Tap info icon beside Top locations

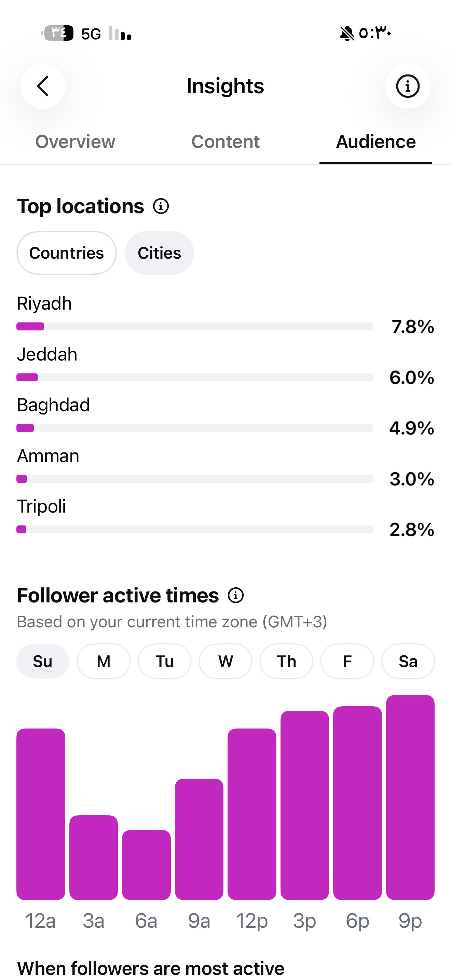(161, 206)
